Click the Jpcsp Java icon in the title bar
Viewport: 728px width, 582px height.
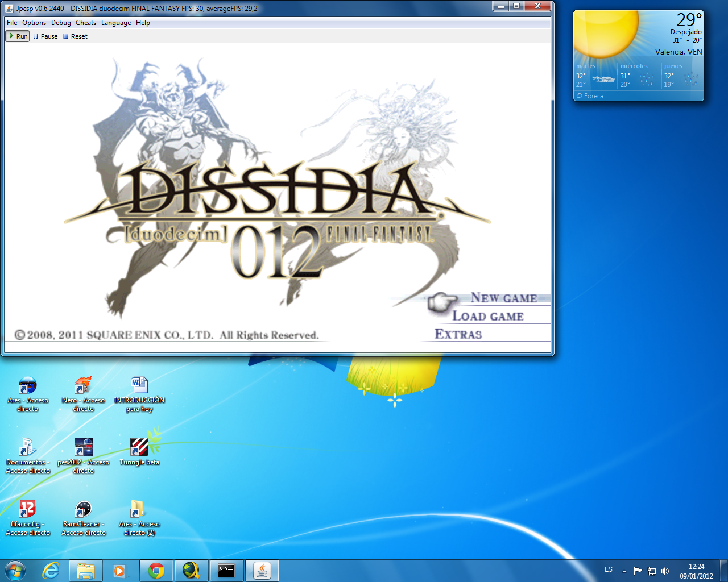pyautogui.click(x=9, y=9)
